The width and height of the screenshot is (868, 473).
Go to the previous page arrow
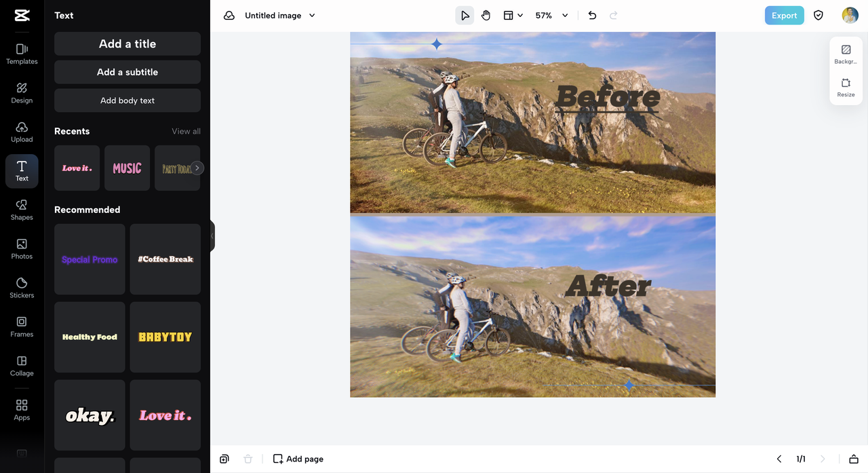779,459
